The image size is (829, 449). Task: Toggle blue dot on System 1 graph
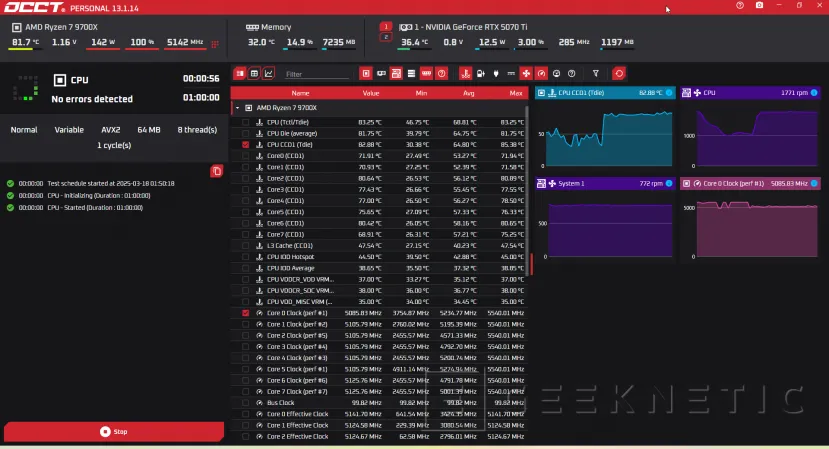point(669,184)
